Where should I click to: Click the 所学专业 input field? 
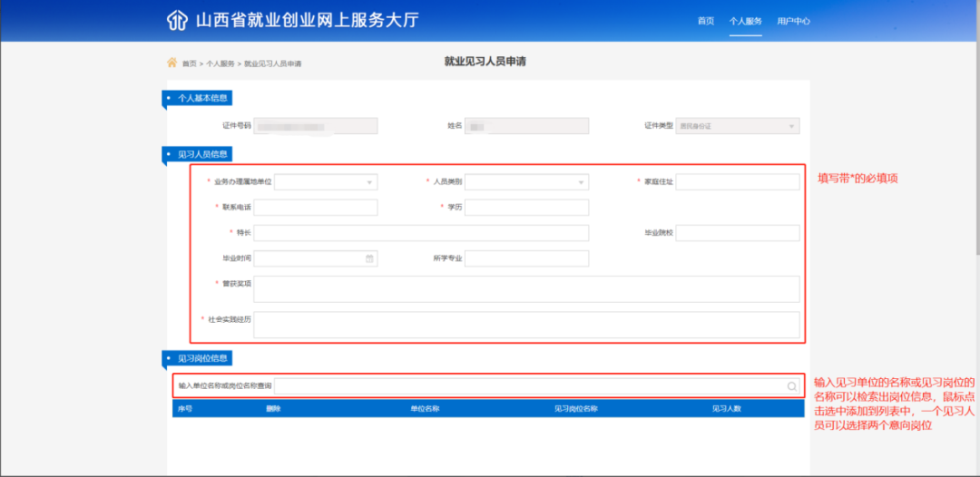[x=526, y=258]
